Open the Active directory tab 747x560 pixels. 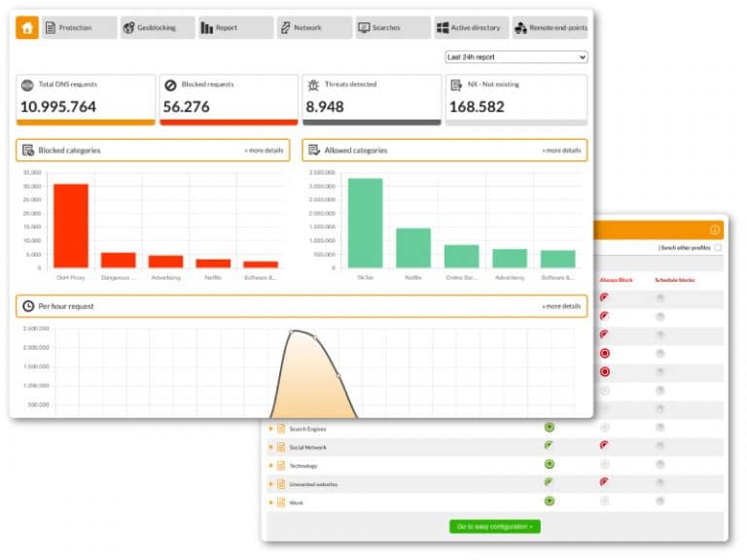coord(470,27)
